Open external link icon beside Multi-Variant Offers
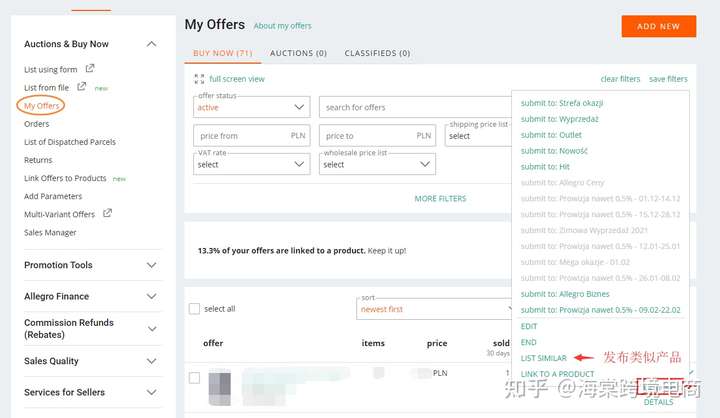The width and height of the screenshot is (720, 418). tap(107, 213)
